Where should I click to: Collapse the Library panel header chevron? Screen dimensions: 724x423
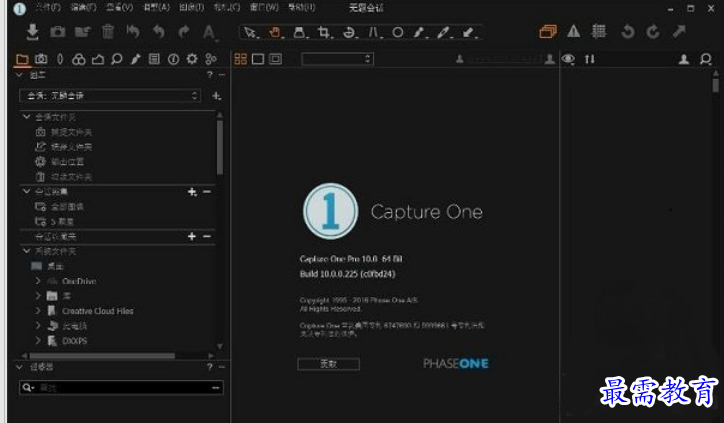pyautogui.click(x=19, y=74)
